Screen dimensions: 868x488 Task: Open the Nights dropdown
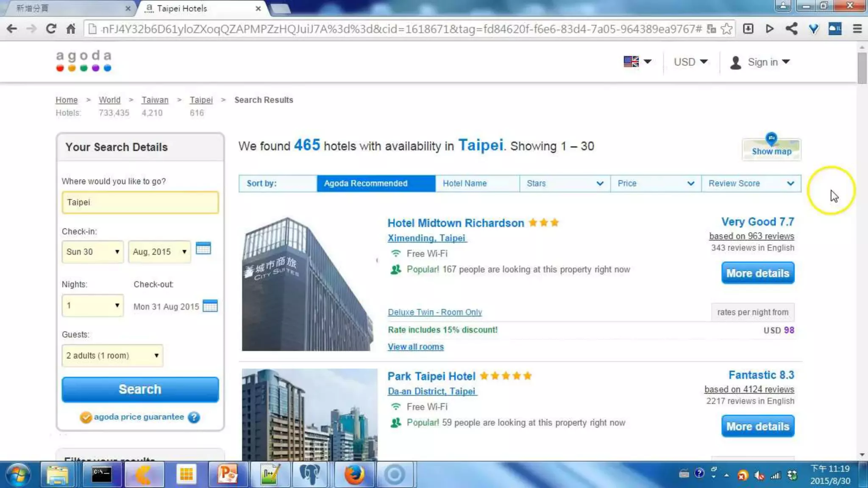92,305
